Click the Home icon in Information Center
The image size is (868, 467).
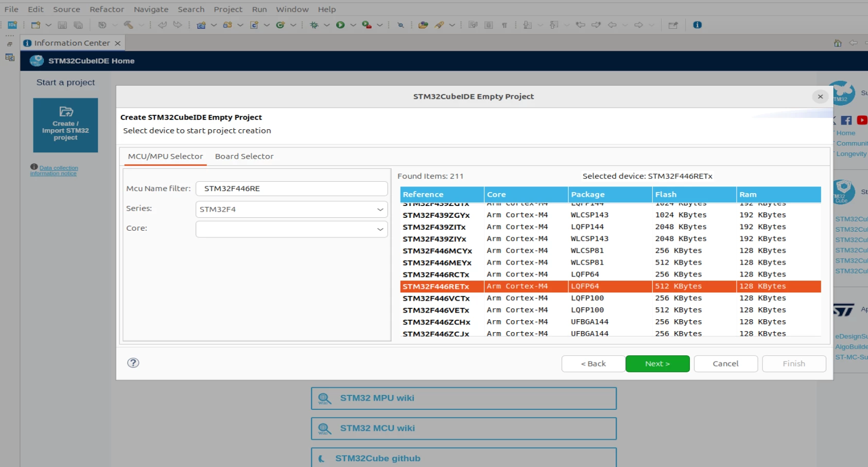tap(838, 43)
